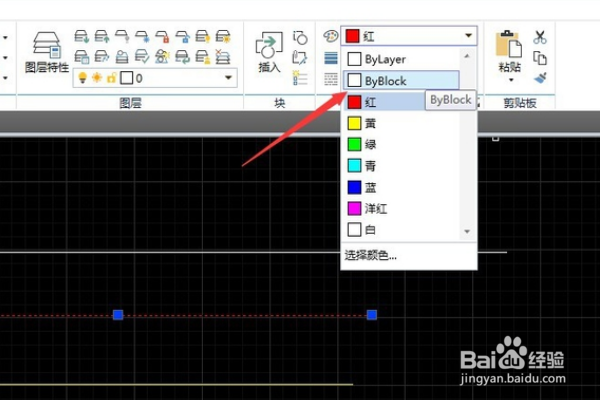Click the Match Properties paintbrush icon
This screenshot has height=400, width=600.
click(x=540, y=78)
